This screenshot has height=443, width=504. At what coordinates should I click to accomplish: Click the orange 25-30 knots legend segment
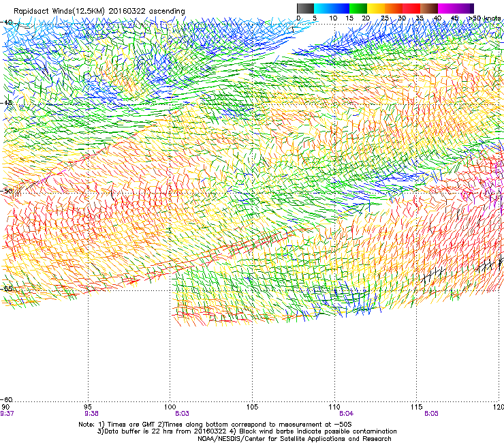point(394,8)
